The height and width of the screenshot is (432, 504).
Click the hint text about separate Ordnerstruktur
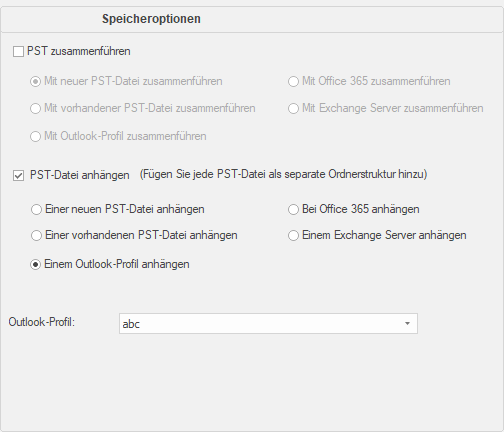pyautogui.click(x=283, y=174)
